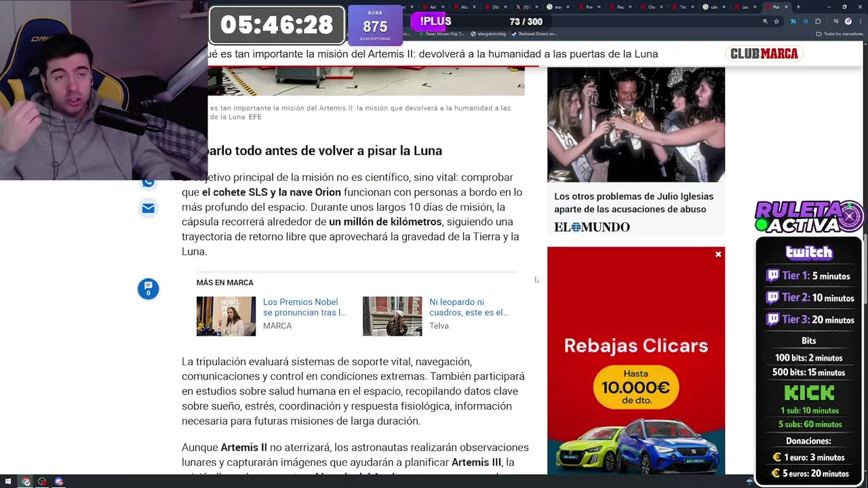Open Chrome from the taskbar
This screenshot has height=488, width=868.
pyautogui.click(x=26, y=482)
